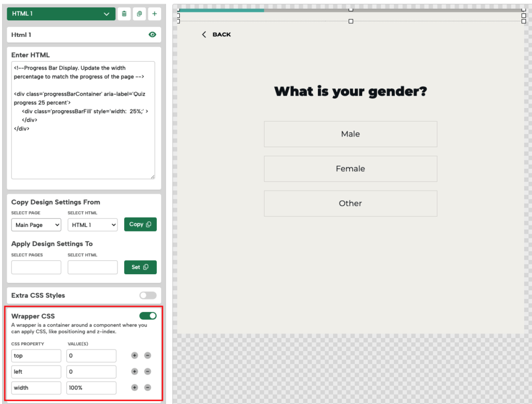Duplicate HTML 1 using the copy icon
The height and width of the screenshot is (404, 532).
(x=139, y=14)
